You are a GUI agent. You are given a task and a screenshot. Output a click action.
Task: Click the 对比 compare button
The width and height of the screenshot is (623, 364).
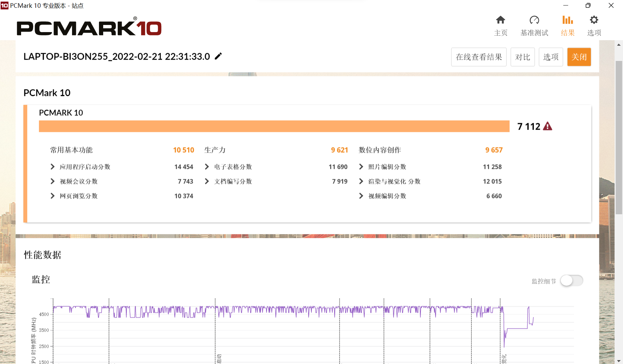point(522,57)
